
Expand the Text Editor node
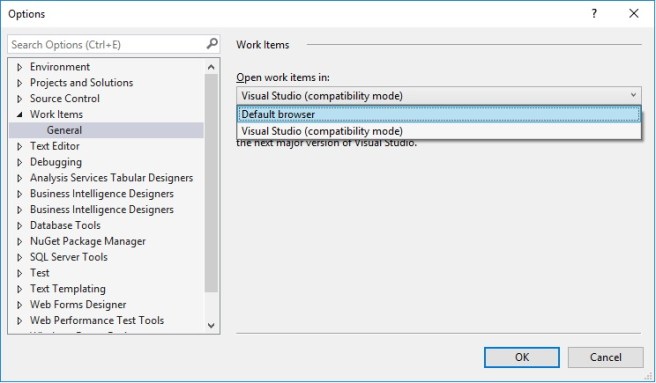coord(19,147)
